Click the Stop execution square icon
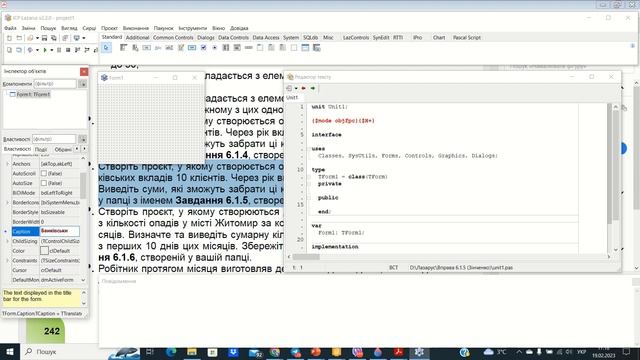 click(68, 50)
